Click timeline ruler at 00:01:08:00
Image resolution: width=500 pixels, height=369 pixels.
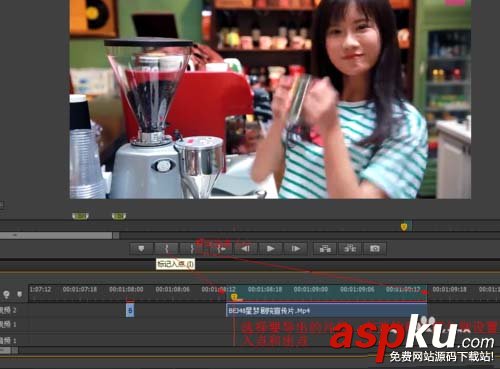tap(126, 289)
